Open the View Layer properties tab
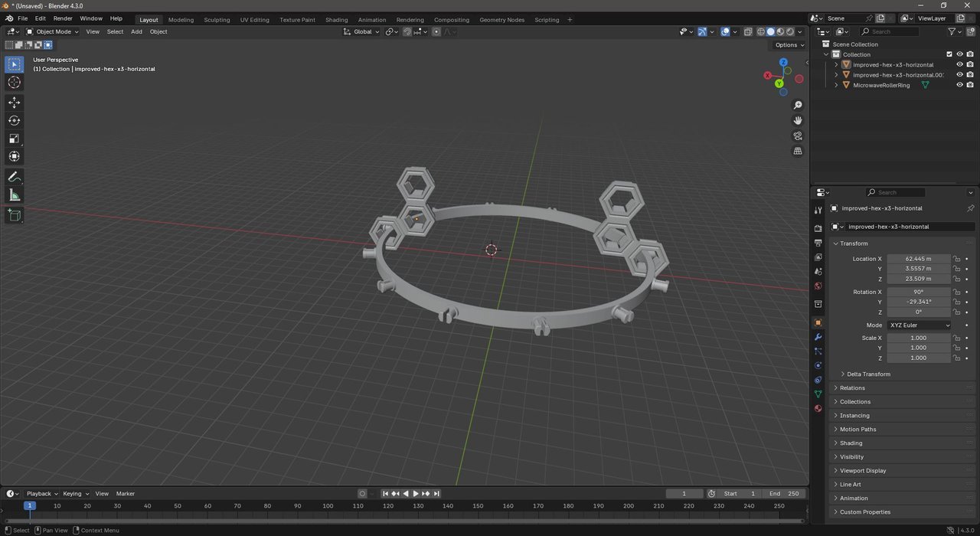The image size is (980, 536). (x=818, y=257)
